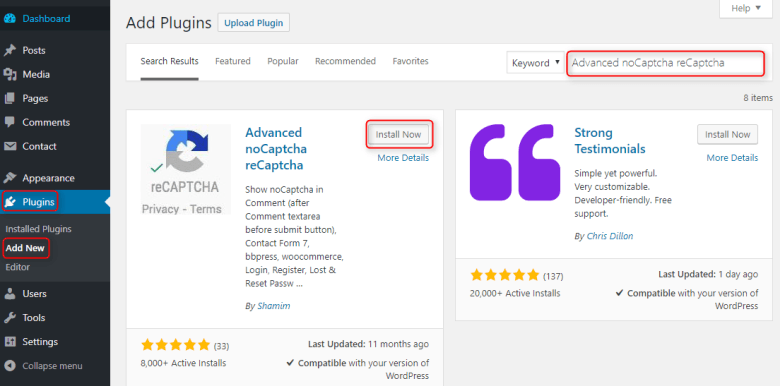The width and height of the screenshot is (780, 386).
Task: Click the Dashboard gauge icon
Action: pos(9,19)
